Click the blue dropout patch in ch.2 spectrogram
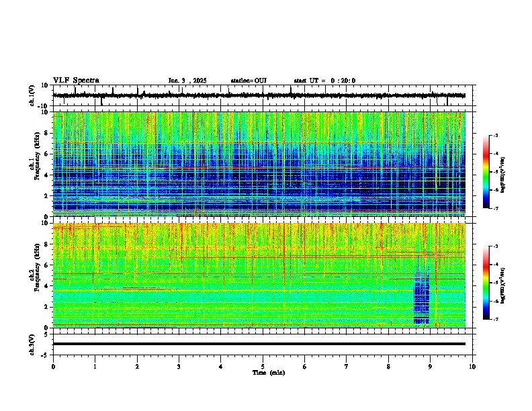532x411 pixels. 422,291
